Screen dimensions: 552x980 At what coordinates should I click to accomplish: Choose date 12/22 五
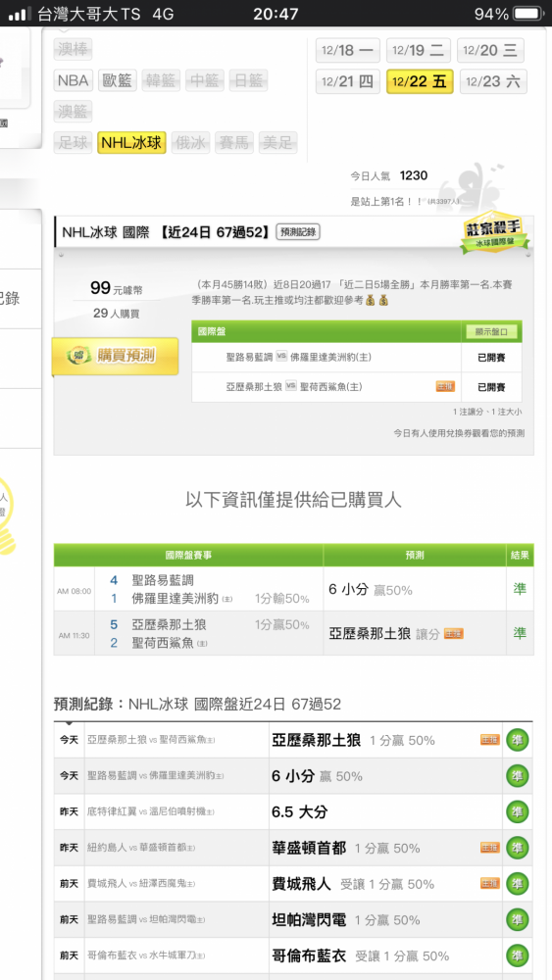pos(420,81)
